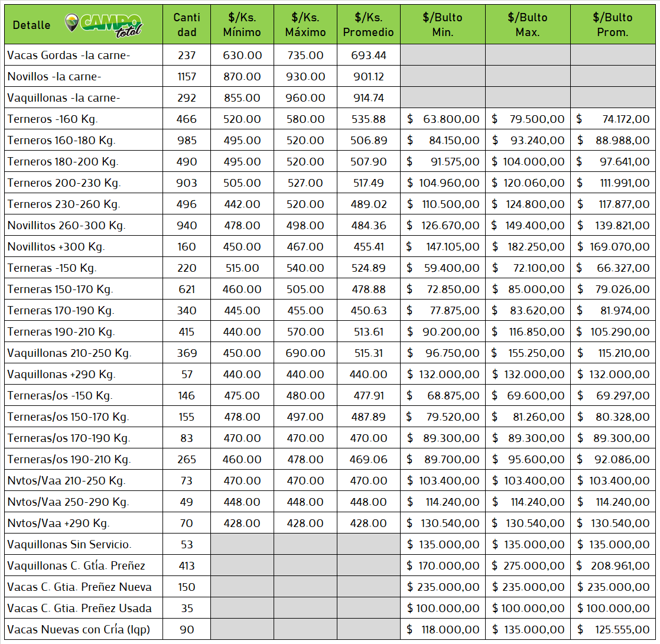The image size is (660, 644).
Task: Select the $/Ks. Mínimo header cell
Action: (242, 25)
